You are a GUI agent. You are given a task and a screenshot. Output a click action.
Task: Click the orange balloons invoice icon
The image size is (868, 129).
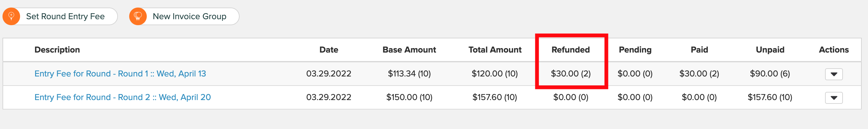click(138, 16)
